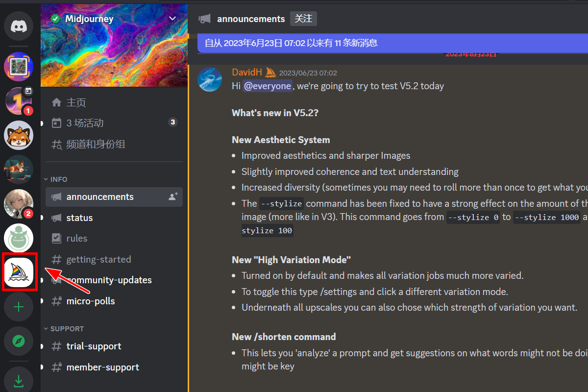Open 频道和身份组 channels and roles
588x392 pixels.
[x=114, y=144]
